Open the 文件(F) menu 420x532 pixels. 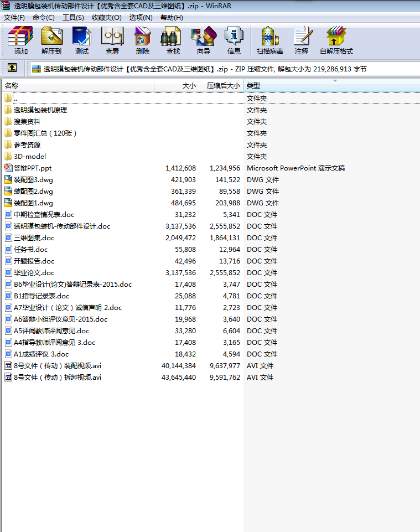pos(14,18)
